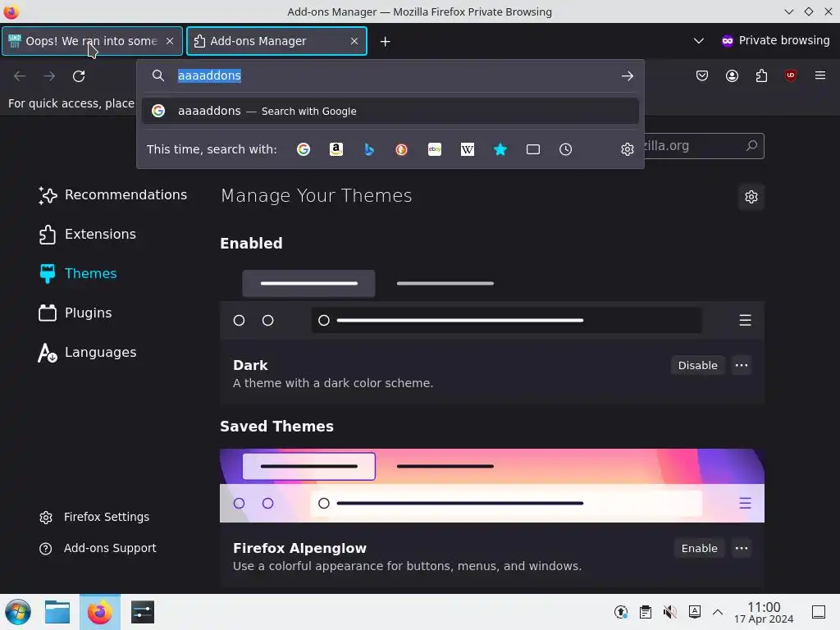Image resolution: width=840 pixels, height=630 pixels.
Task: Select aaaaddons Search with Google suggestion
Action: pyautogui.click(x=390, y=111)
